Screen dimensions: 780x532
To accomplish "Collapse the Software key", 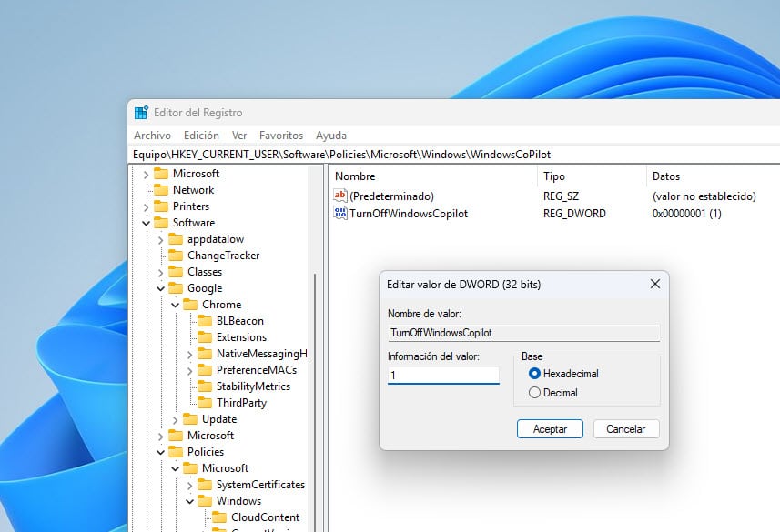I will click(x=146, y=223).
